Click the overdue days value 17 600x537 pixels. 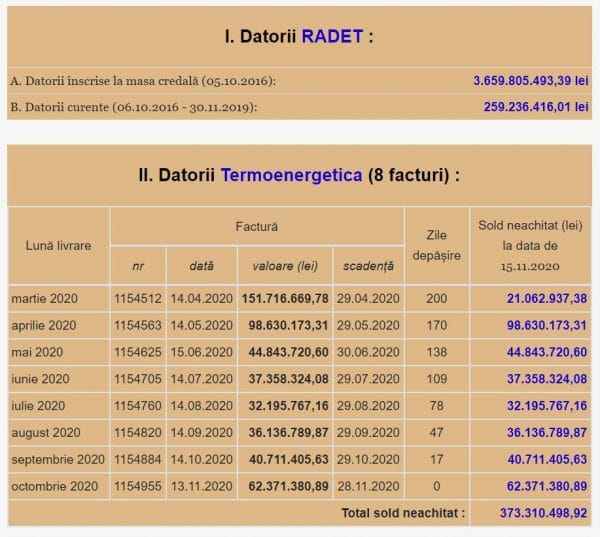(x=437, y=459)
